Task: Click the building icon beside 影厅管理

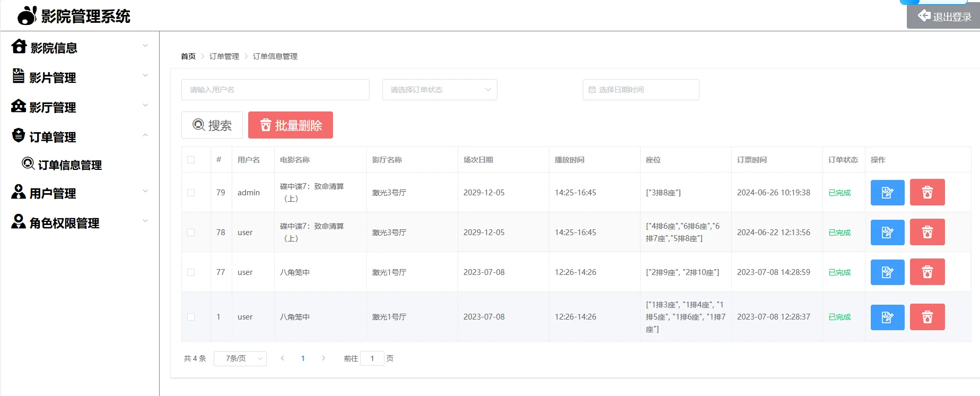Action: [19, 106]
